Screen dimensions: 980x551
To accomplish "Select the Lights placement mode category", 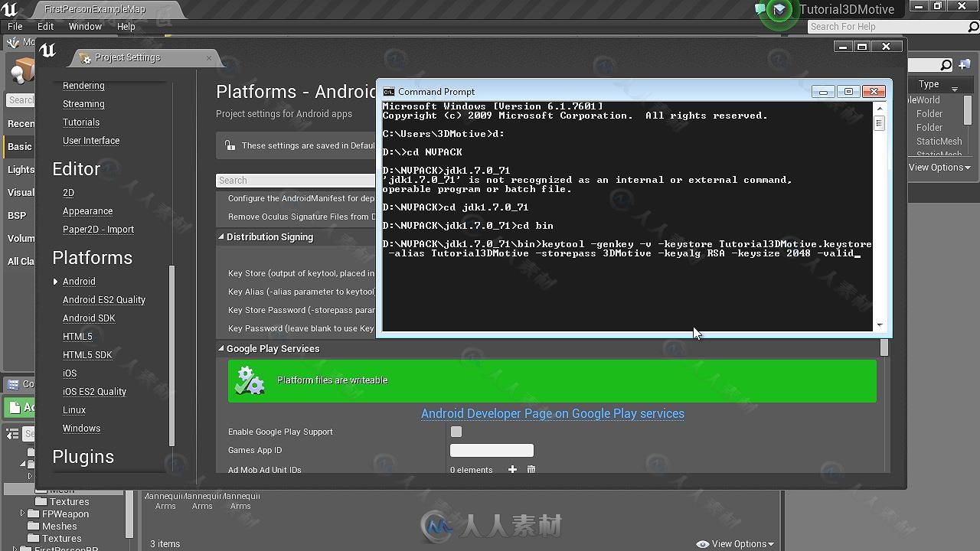I will pyautogui.click(x=21, y=170).
